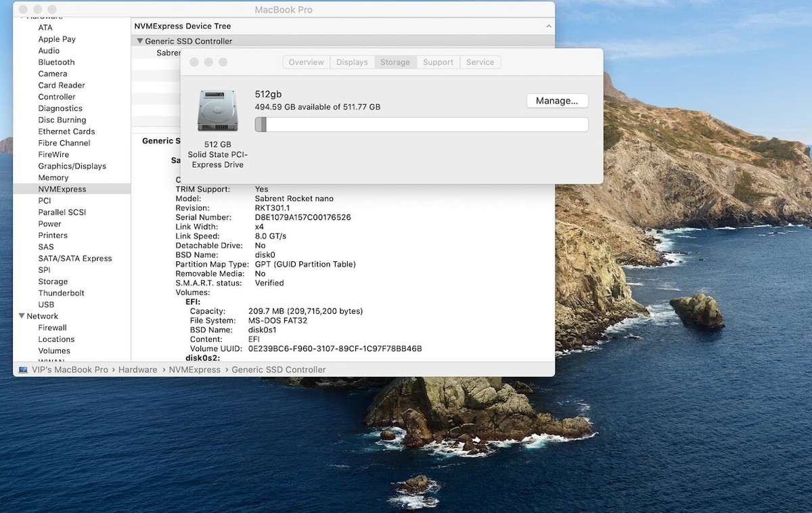
Task: Select Card Reader in the sidebar
Action: tap(62, 85)
